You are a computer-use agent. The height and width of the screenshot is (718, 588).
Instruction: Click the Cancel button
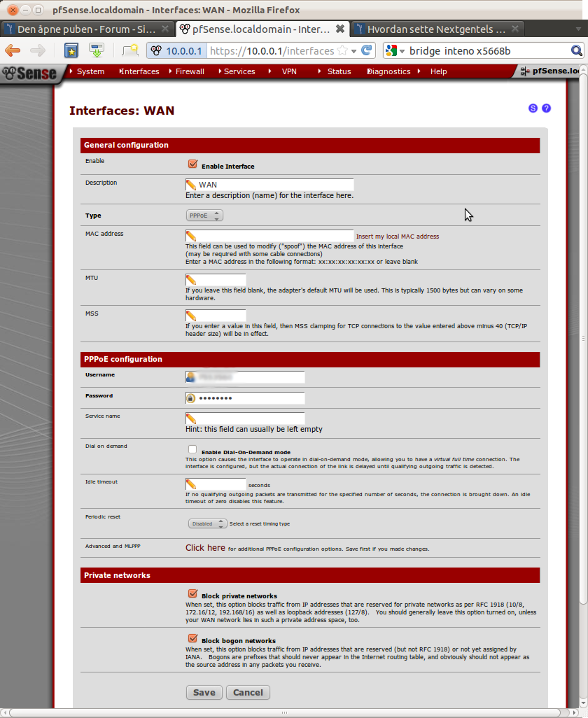[248, 692]
